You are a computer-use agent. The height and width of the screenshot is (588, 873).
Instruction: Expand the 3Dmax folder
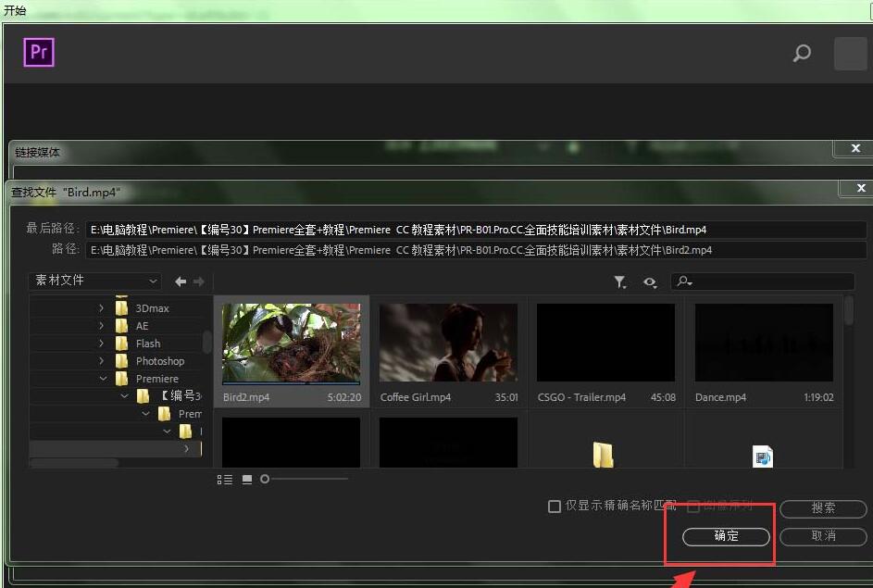click(101, 308)
